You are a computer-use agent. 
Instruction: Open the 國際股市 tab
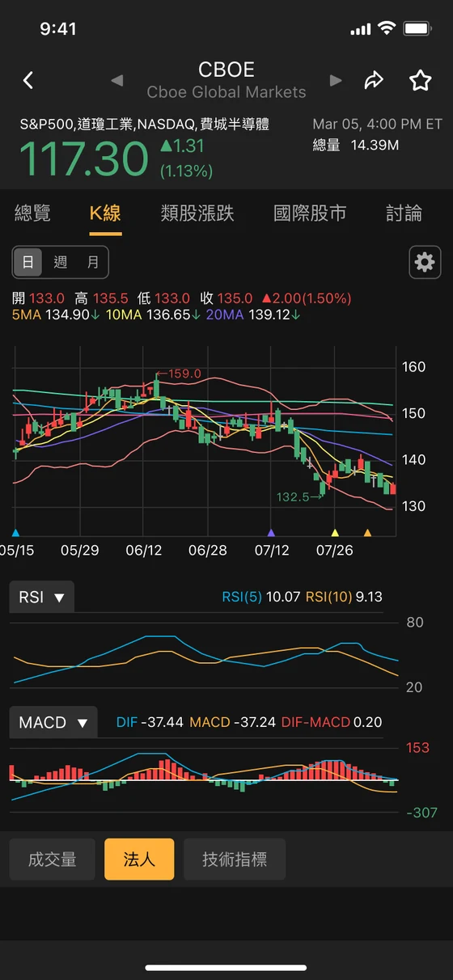pos(310,213)
